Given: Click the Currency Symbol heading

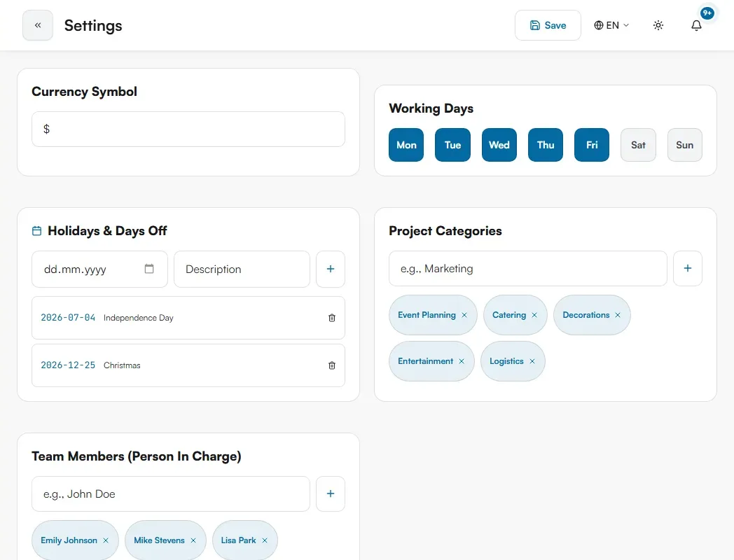Looking at the screenshot, I should (x=84, y=92).
